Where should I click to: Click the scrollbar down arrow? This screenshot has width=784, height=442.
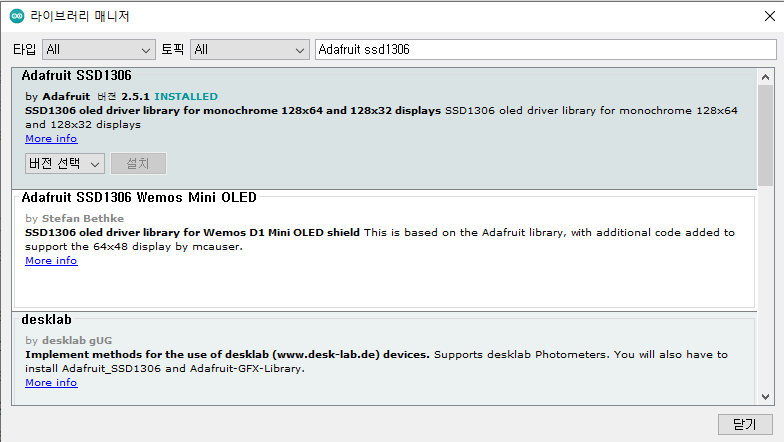pyautogui.click(x=765, y=396)
